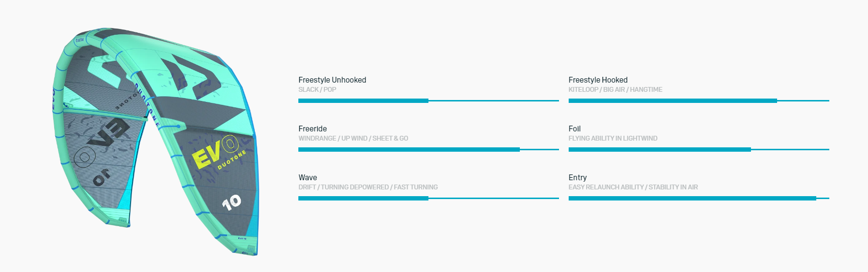868x272 pixels.
Task: Select the Freestyle Hooked heading
Action: 598,80
